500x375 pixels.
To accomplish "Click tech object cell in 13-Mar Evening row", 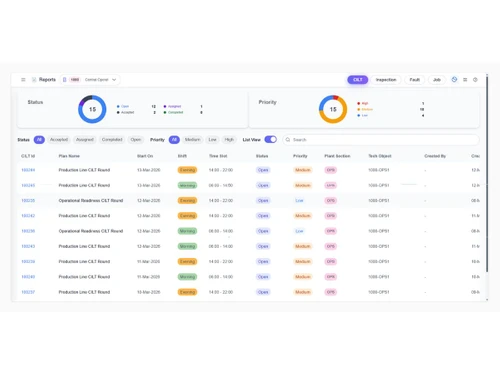I will (379, 170).
